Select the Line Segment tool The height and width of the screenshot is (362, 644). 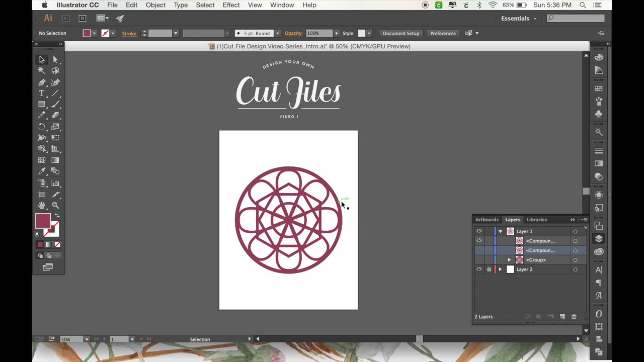[55, 94]
